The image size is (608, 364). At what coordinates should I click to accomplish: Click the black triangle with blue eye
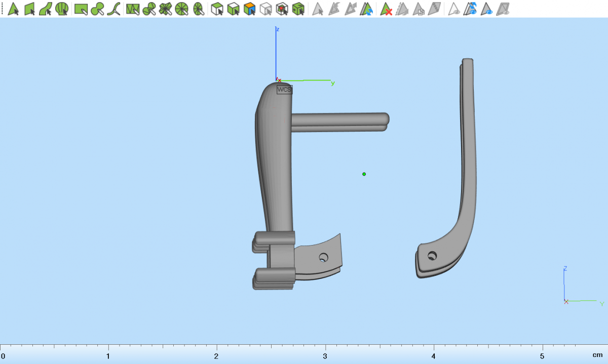[x=487, y=9]
